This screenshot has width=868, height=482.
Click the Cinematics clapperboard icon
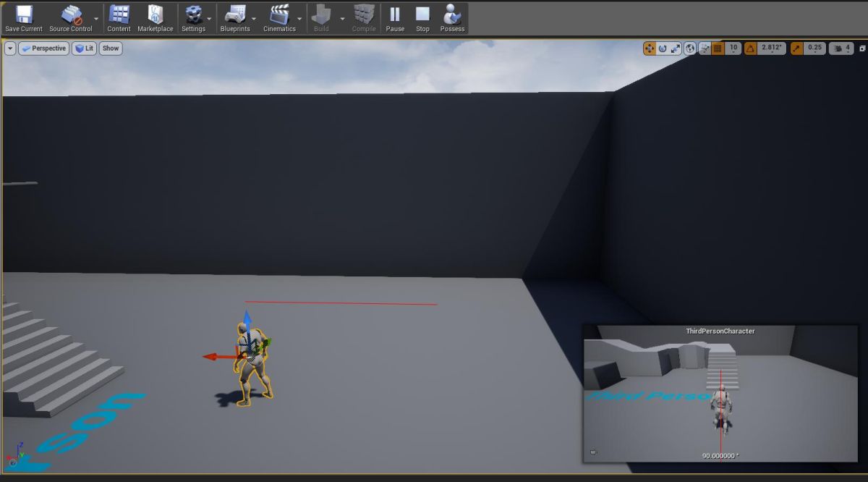pyautogui.click(x=279, y=18)
